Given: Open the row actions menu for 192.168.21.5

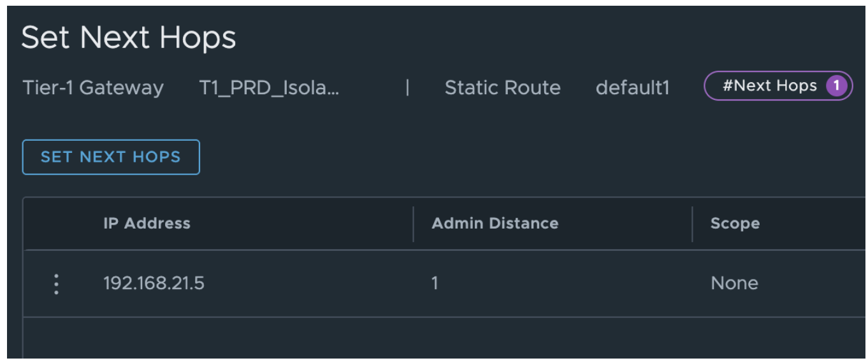Looking at the screenshot, I should click(x=57, y=284).
